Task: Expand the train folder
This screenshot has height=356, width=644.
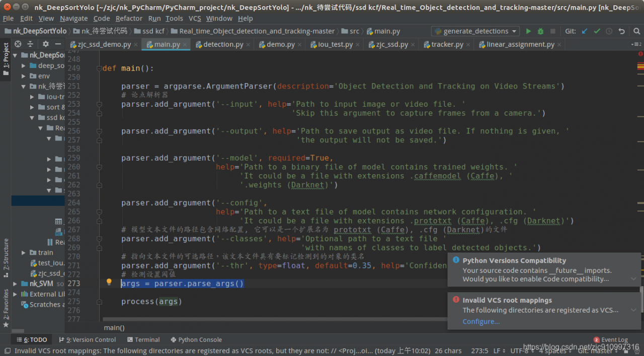Action: [x=24, y=253]
